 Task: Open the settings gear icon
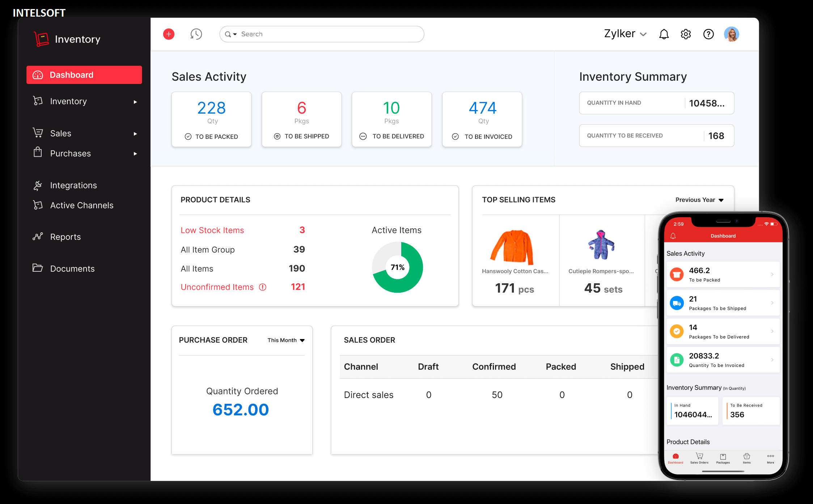pos(686,34)
